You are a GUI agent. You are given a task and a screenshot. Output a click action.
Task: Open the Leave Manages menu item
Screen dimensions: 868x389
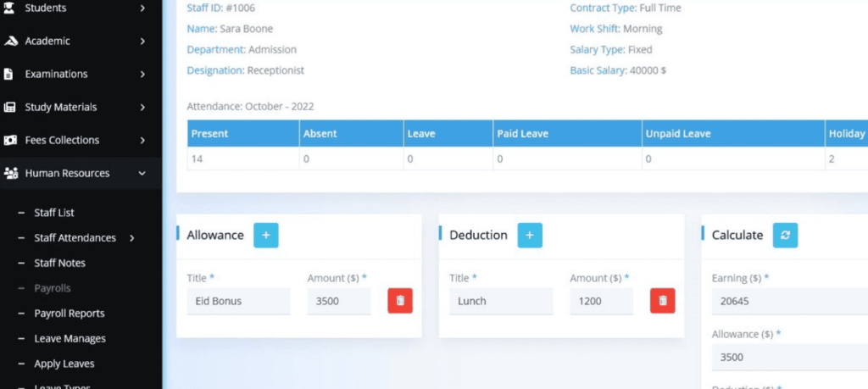(70, 339)
